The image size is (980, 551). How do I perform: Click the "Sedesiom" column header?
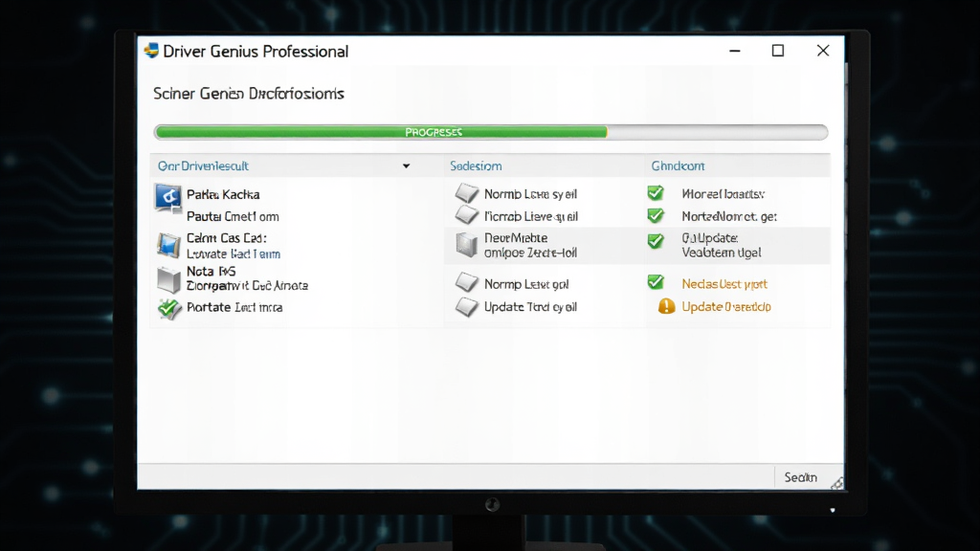click(476, 166)
